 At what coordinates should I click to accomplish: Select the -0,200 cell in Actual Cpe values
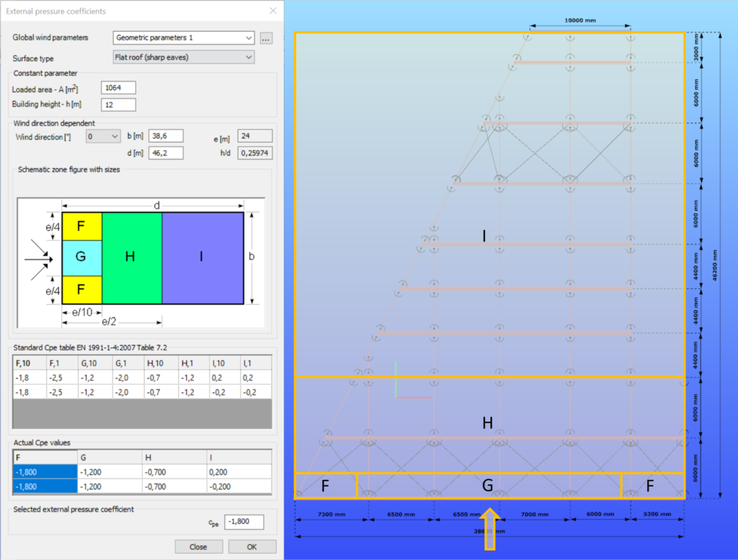[239, 486]
